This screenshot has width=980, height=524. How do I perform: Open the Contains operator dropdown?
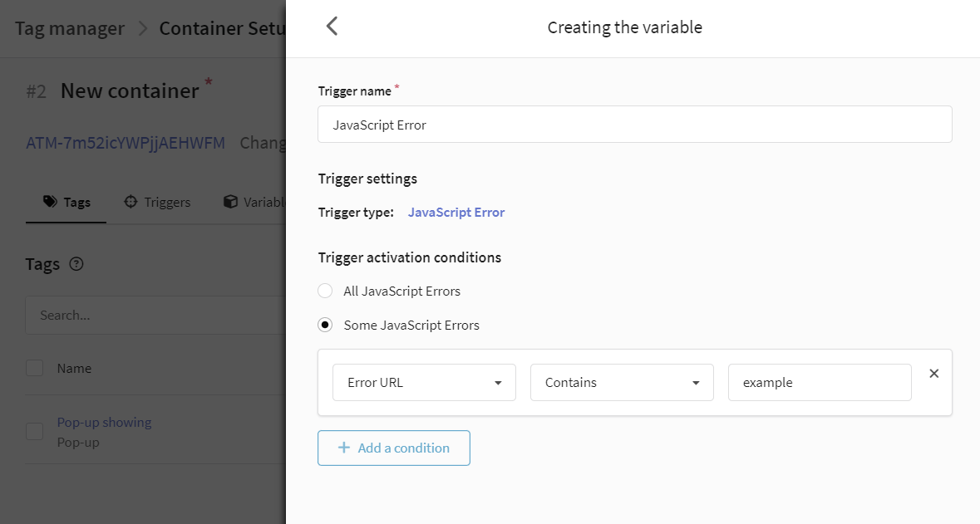622,382
